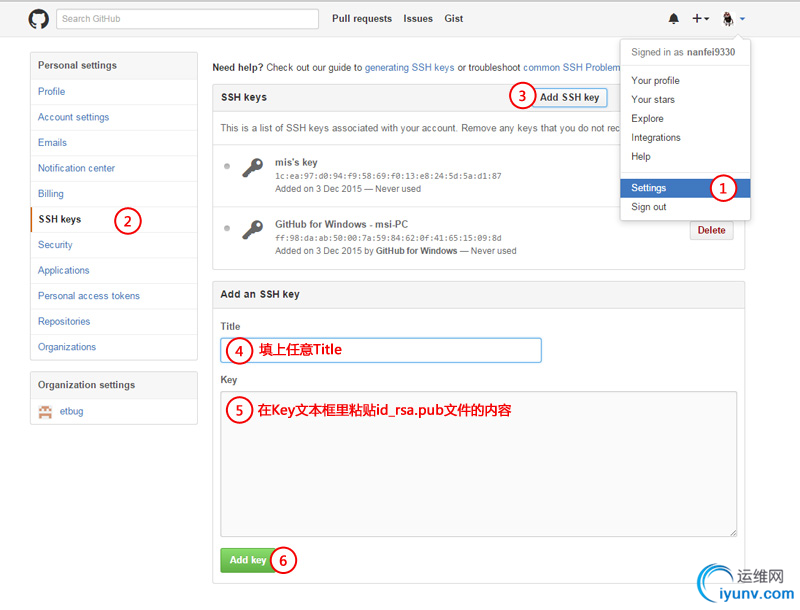Toggle the user avatar dropdown

(x=733, y=19)
